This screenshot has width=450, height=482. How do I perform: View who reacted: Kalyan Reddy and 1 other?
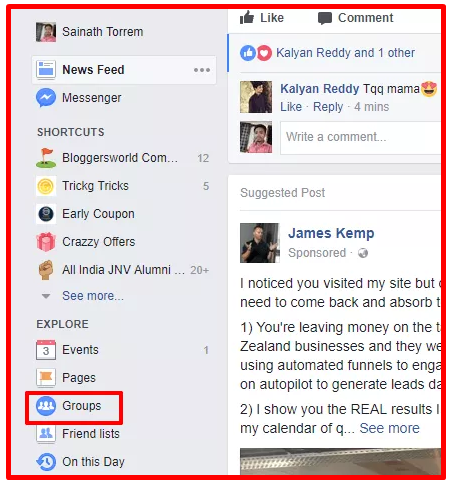pyautogui.click(x=345, y=53)
